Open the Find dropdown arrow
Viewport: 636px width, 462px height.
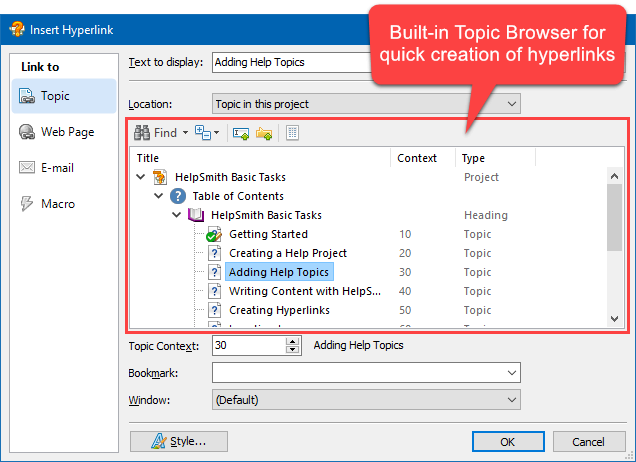click(x=185, y=133)
